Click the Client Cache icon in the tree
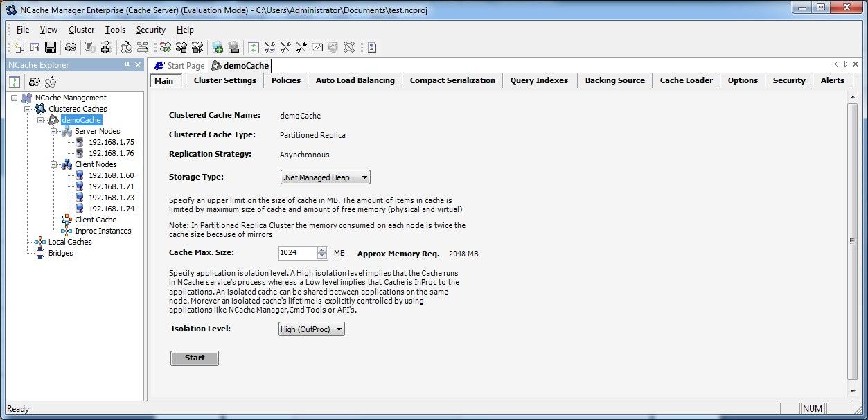Image resolution: width=868 pixels, height=420 pixels. pos(67,220)
